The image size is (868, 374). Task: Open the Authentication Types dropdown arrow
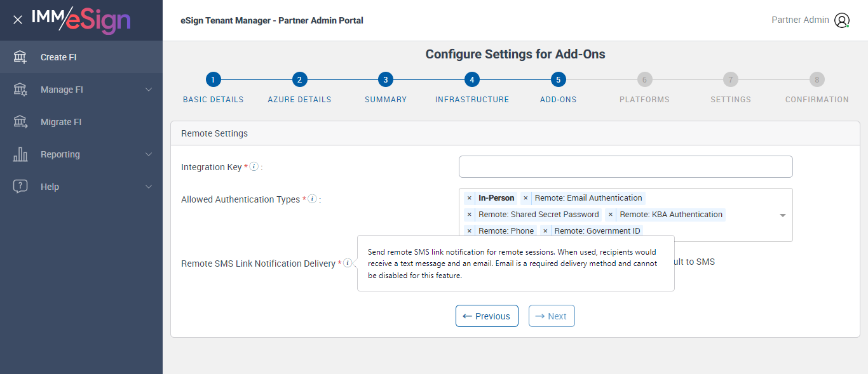click(783, 215)
